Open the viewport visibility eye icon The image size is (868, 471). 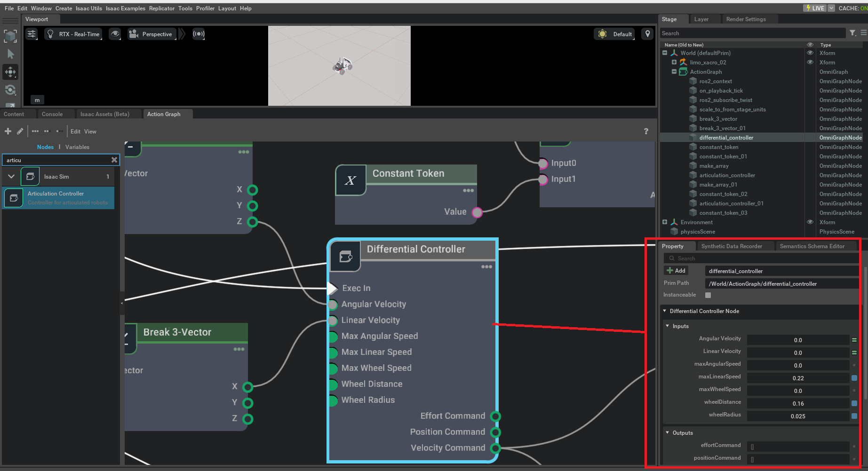(x=115, y=34)
